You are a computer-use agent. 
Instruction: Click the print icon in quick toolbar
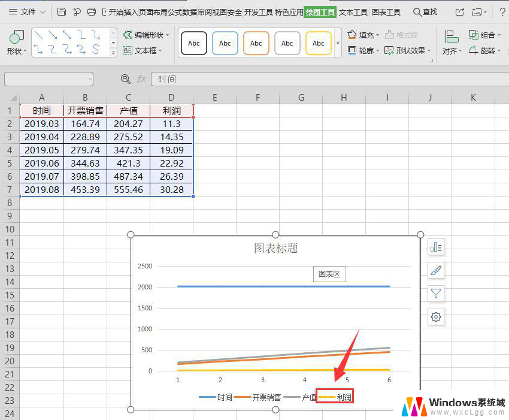(x=92, y=12)
